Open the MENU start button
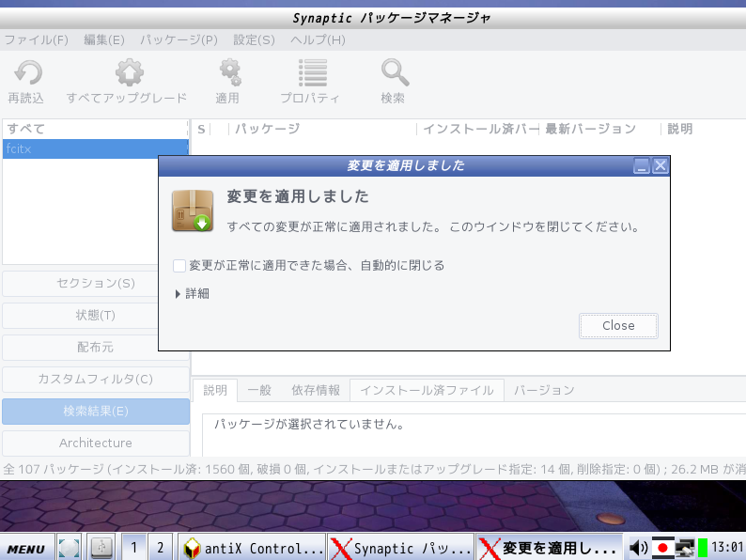 [26, 549]
